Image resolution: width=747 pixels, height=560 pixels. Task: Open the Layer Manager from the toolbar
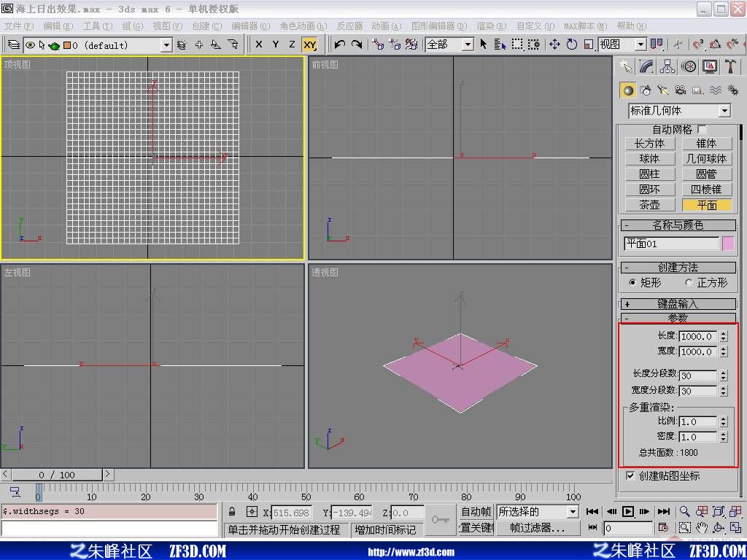tap(14, 44)
